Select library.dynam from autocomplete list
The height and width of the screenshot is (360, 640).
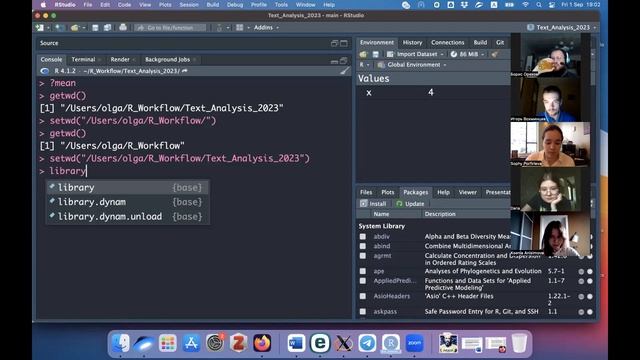[128, 202]
